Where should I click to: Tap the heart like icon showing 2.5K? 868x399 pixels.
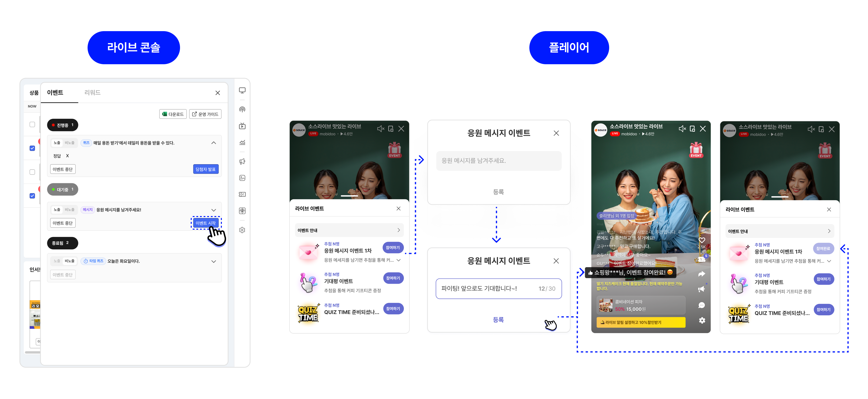tap(702, 240)
